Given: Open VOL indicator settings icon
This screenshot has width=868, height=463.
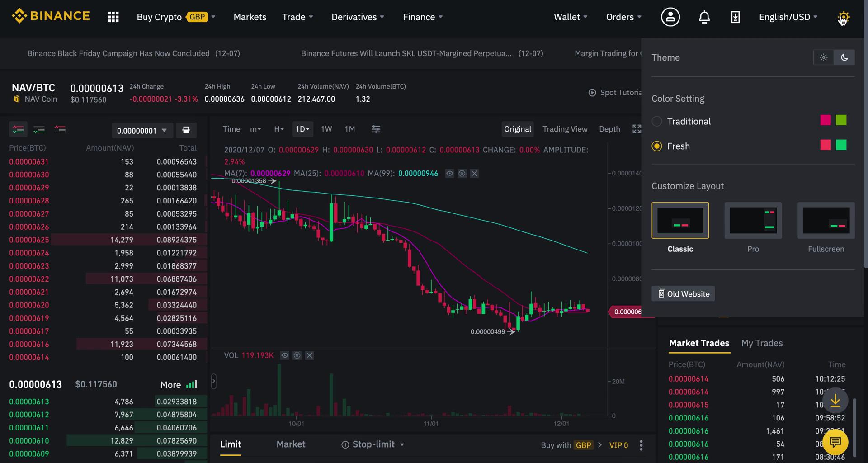Looking at the screenshot, I should [297, 355].
